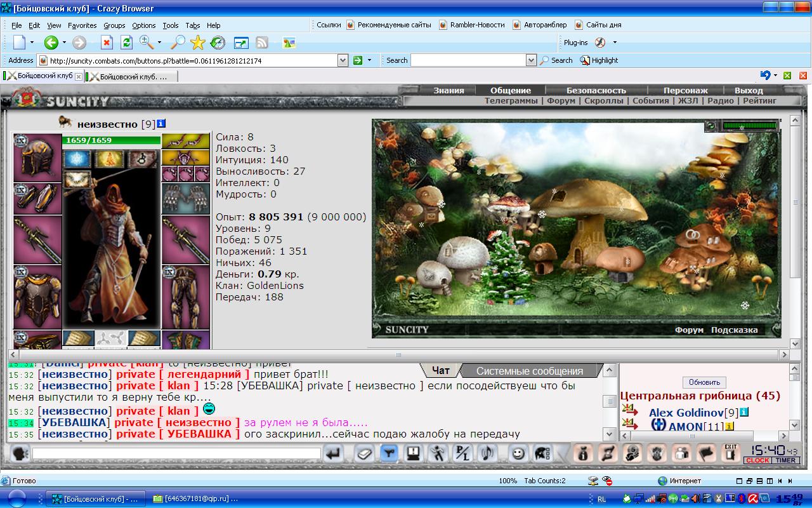Stop loading with the red X icon
Screen dimensions: 812x508
(107, 43)
